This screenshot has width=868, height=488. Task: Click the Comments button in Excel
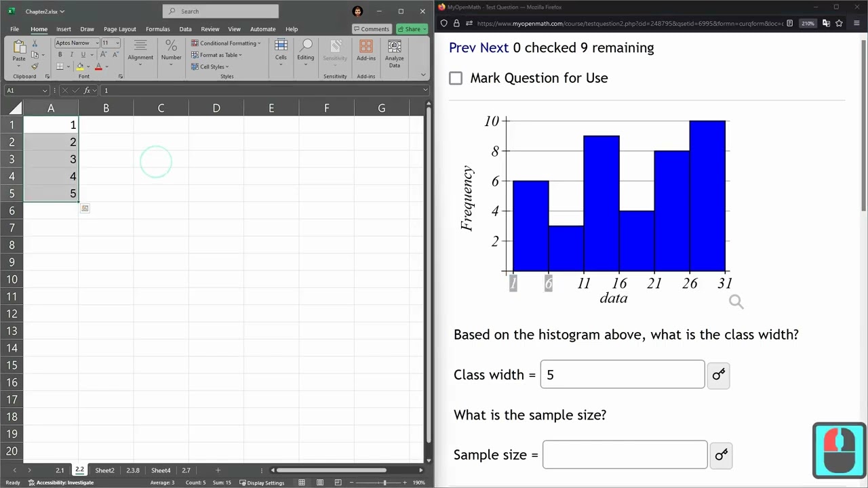pyautogui.click(x=371, y=29)
